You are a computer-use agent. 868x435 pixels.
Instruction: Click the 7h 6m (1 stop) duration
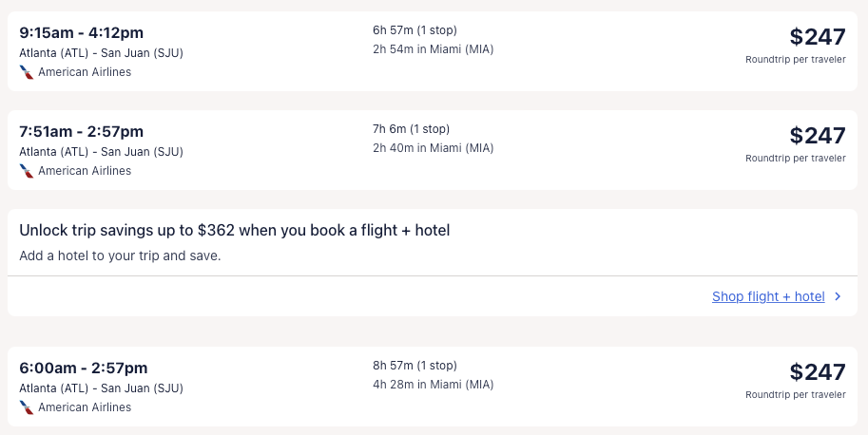point(411,129)
